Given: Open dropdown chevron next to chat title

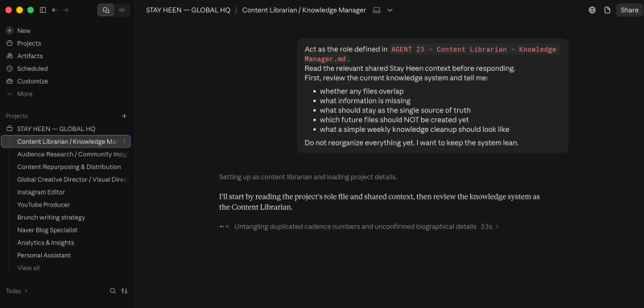Looking at the screenshot, I should click(x=390, y=10).
